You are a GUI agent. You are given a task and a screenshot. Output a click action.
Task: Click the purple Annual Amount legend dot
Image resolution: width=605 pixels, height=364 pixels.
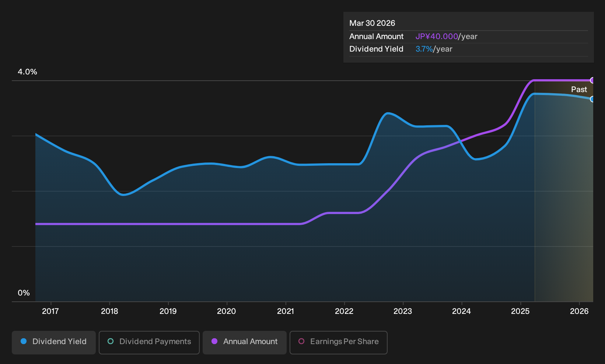pyautogui.click(x=214, y=341)
